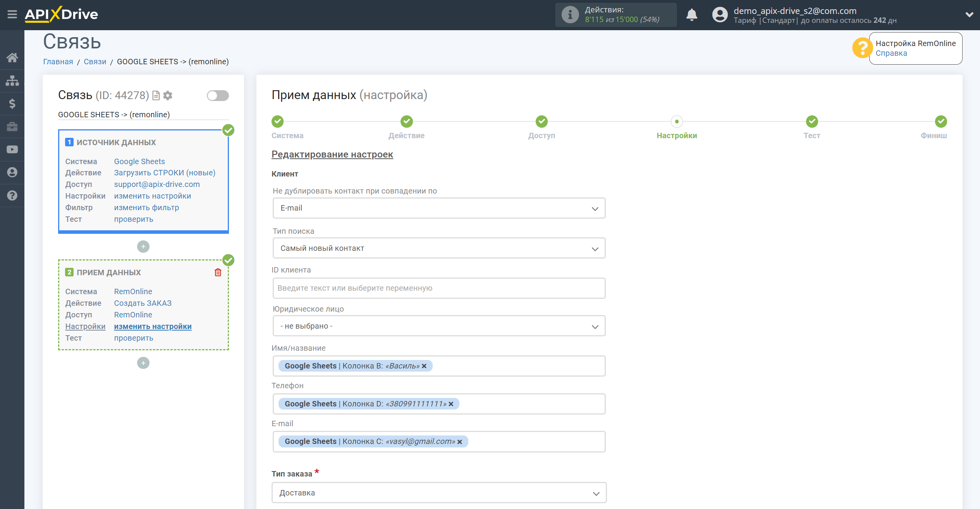The width and height of the screenshot is (980, 509).
Task: Open the Тип поиска dropdown
Action: tap(439, 248)
